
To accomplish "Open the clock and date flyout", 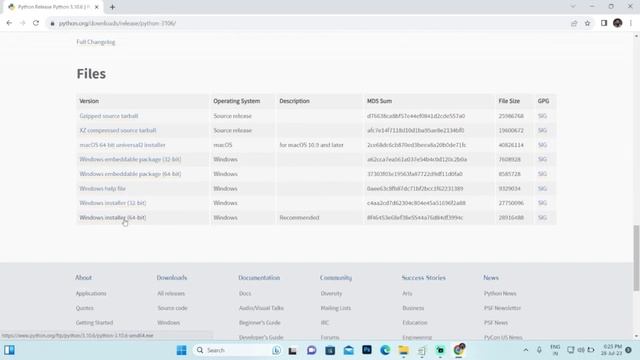I will tap(611, 350).
